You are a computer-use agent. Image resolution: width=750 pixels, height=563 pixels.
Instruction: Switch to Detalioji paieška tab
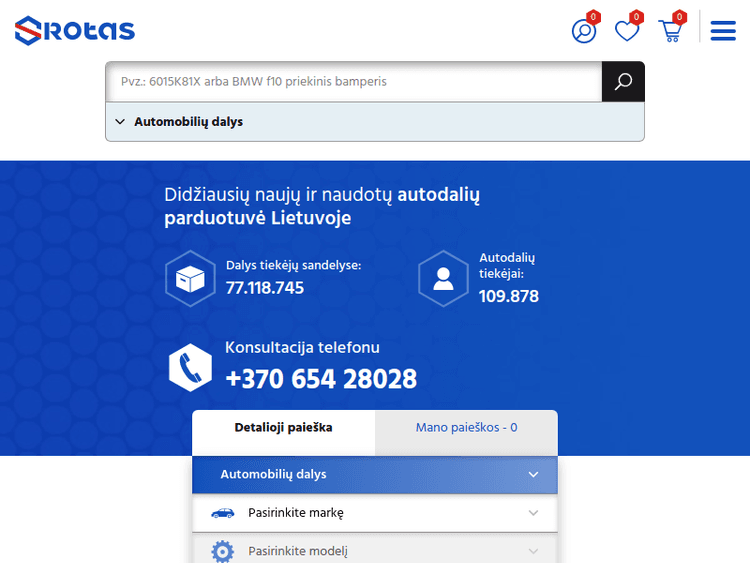click(x=283, y=428)
